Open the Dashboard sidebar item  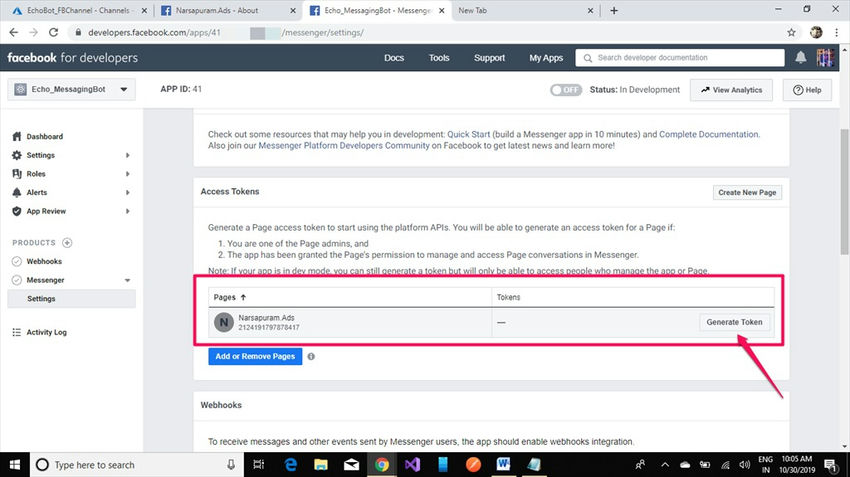tap(44, 137)
